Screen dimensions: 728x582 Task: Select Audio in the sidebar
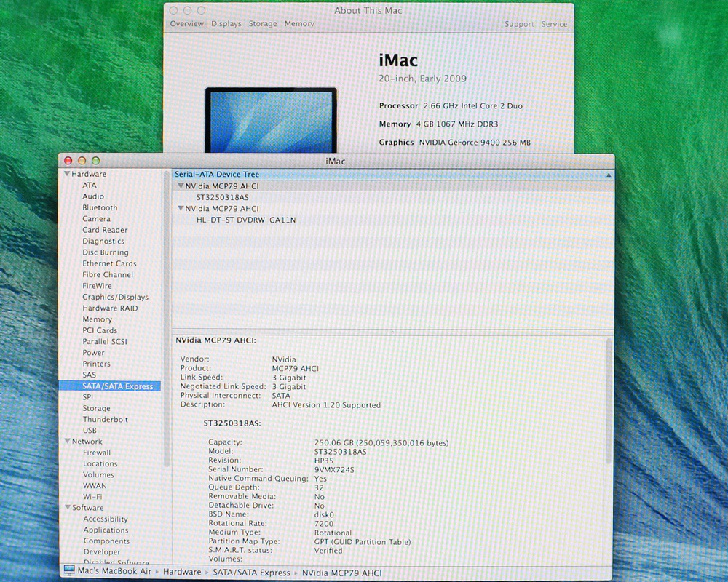(x=93, y=196)
